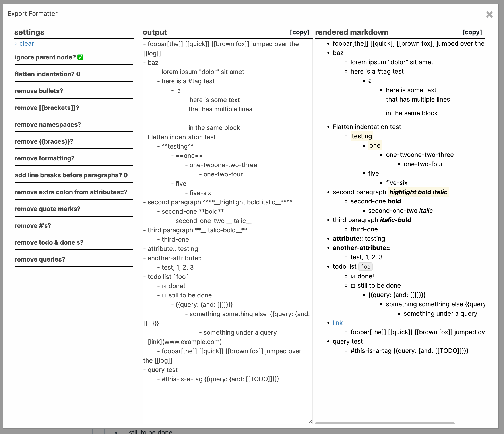Enable 'remove [[brackets]]?' option

point(47,108)
